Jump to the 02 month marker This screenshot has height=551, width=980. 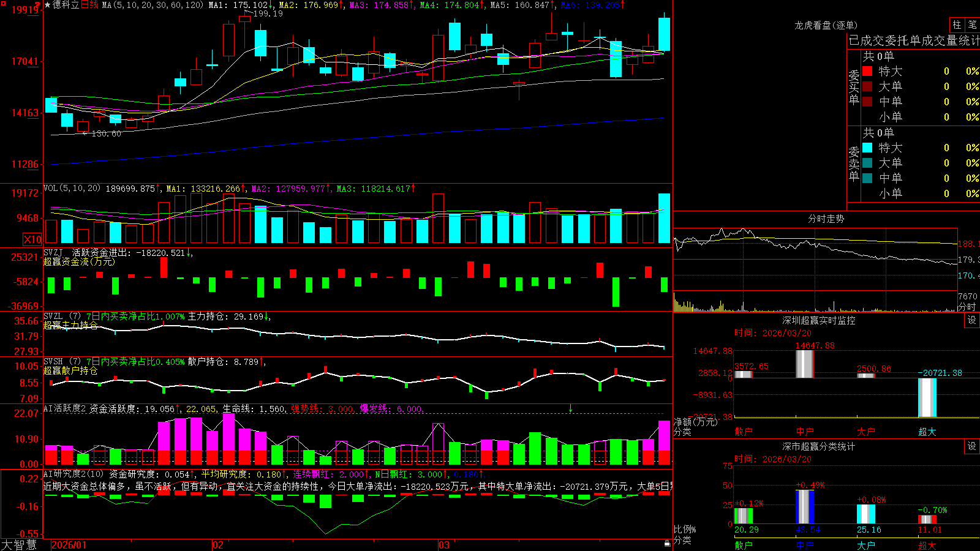coord(217,545)
